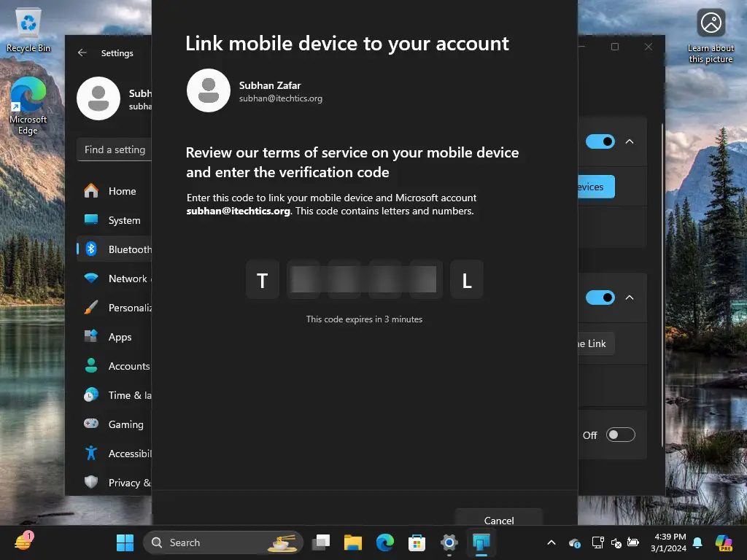Open Copilot preview from the taskbar

coord(724,542)
